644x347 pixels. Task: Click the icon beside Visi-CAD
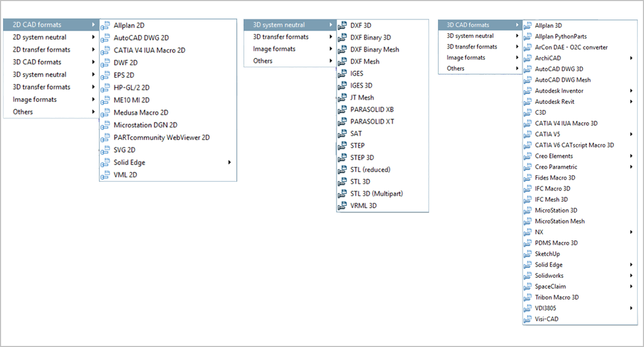[527, 319]
